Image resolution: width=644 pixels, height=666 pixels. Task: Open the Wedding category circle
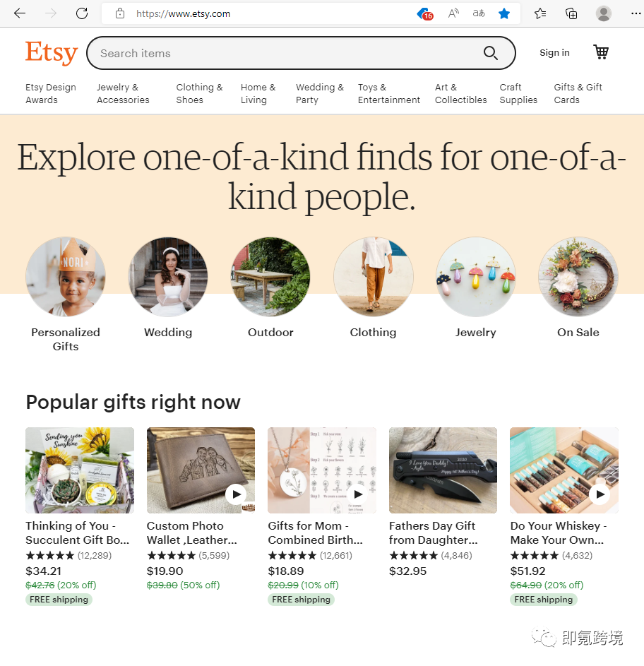(168, 277)
